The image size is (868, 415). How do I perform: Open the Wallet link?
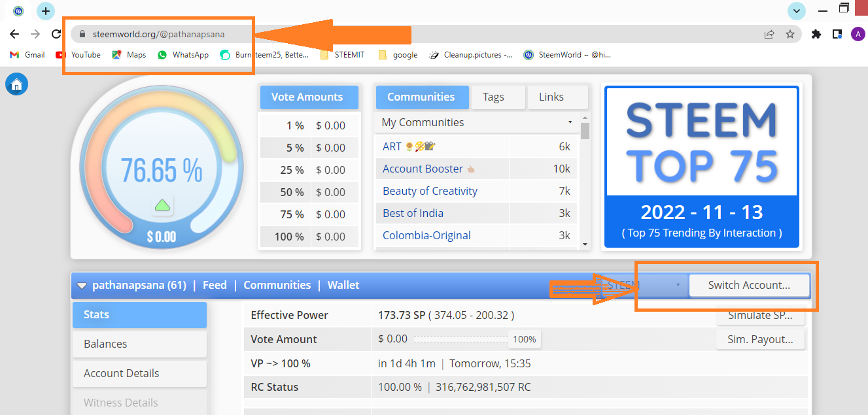click(343, 285)
